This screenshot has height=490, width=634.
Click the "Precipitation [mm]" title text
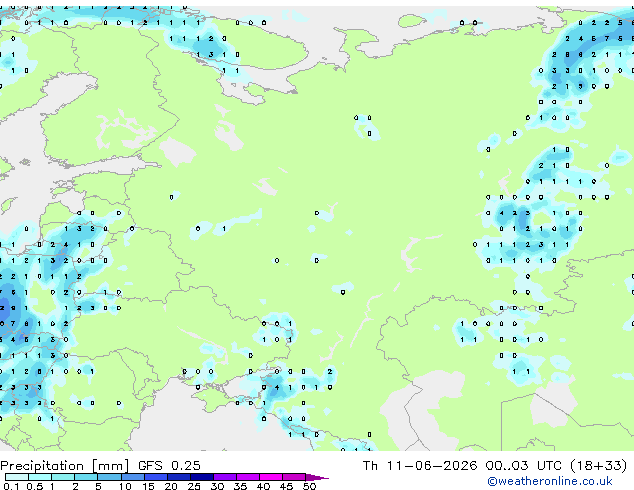pyautogui.click(x=65, y=466)
